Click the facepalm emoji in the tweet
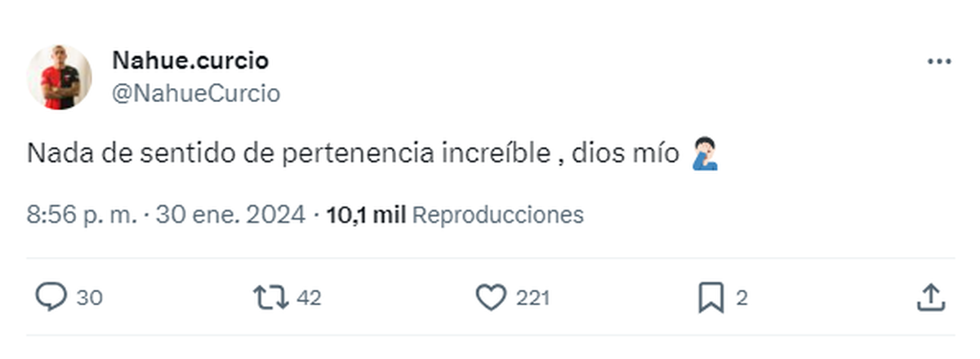This screenshot has height=359, width=980. (704, 153)
